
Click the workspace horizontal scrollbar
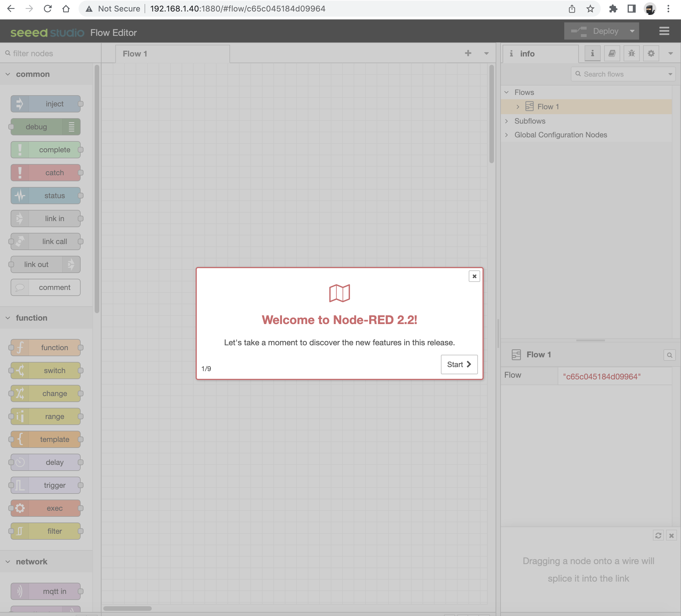tap(127, 608)
